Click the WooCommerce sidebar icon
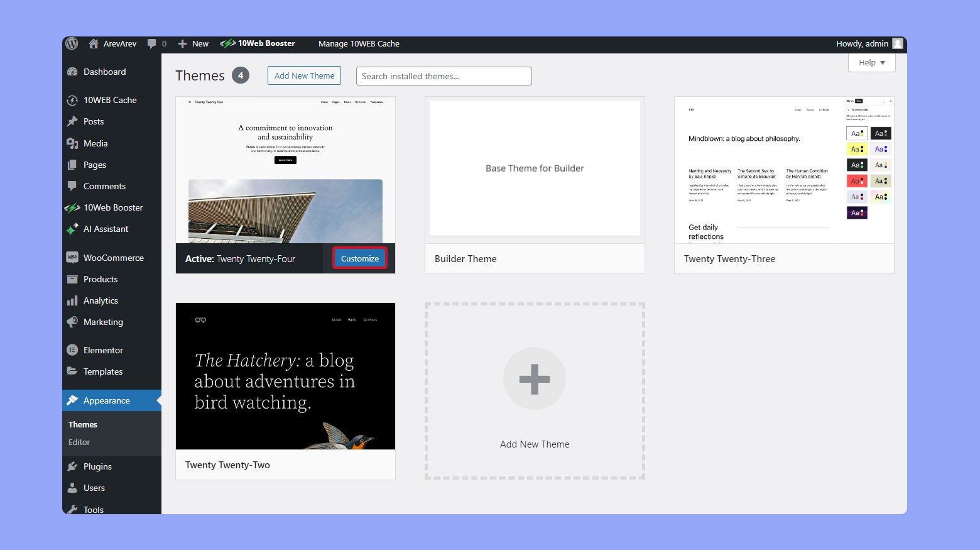 [x=72, y=258]
